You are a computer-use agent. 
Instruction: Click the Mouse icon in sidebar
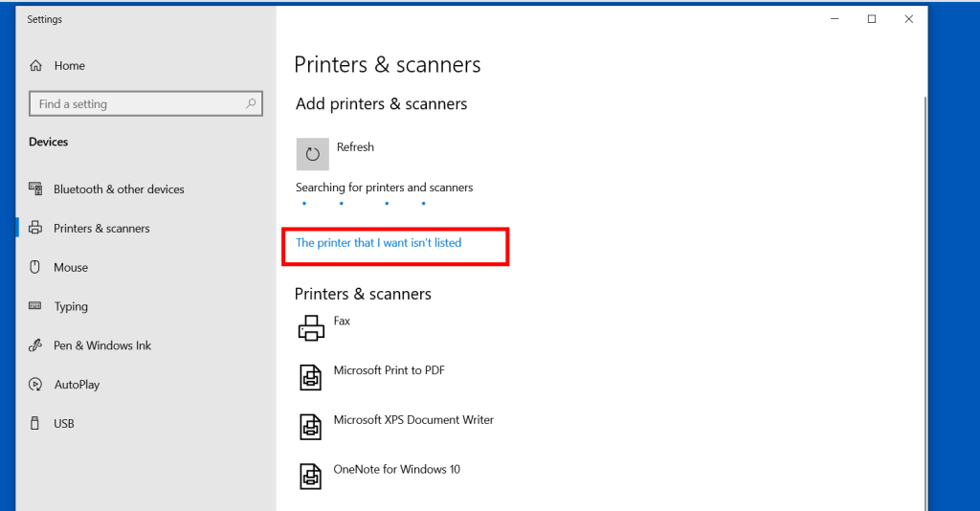tap(35, 268)
